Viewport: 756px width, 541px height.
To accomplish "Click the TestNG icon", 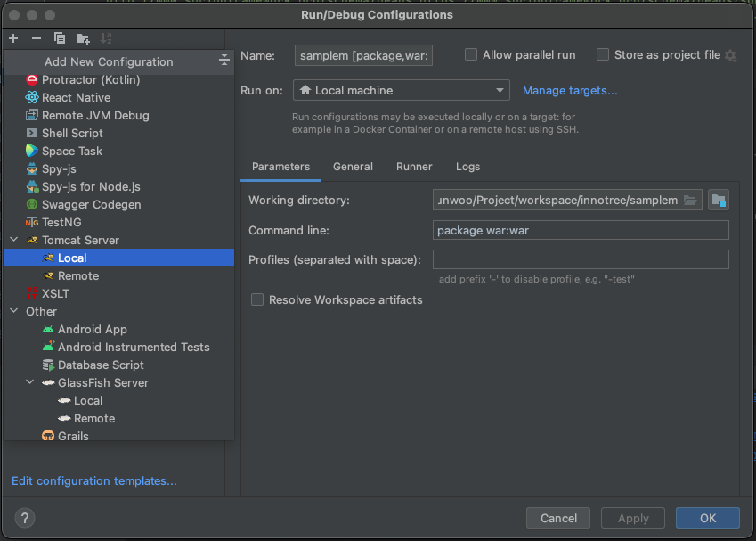I will pos(32,223).
